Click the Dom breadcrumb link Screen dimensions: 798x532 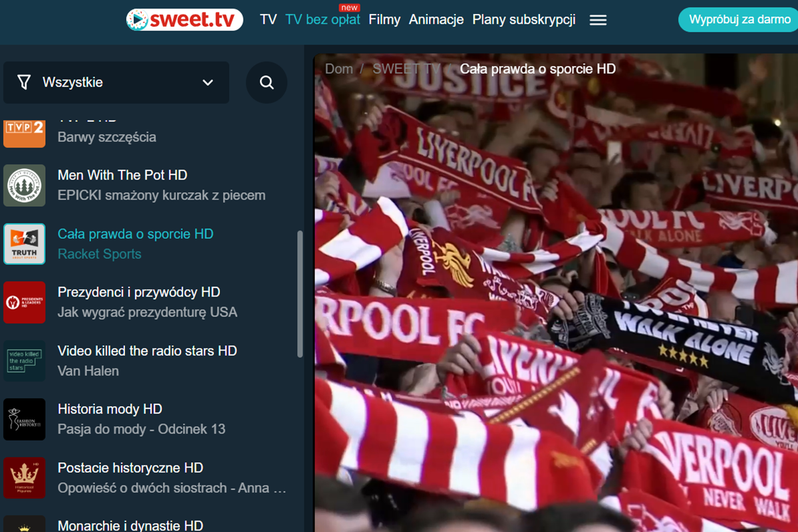pyautogui.click(x=339, y=69)
